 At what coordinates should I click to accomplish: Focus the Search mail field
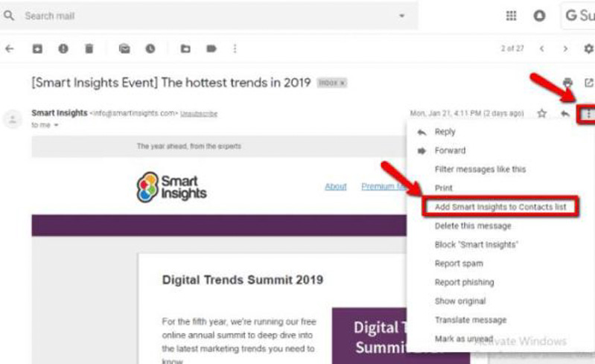pyautogui.click(x=209, y=16)
